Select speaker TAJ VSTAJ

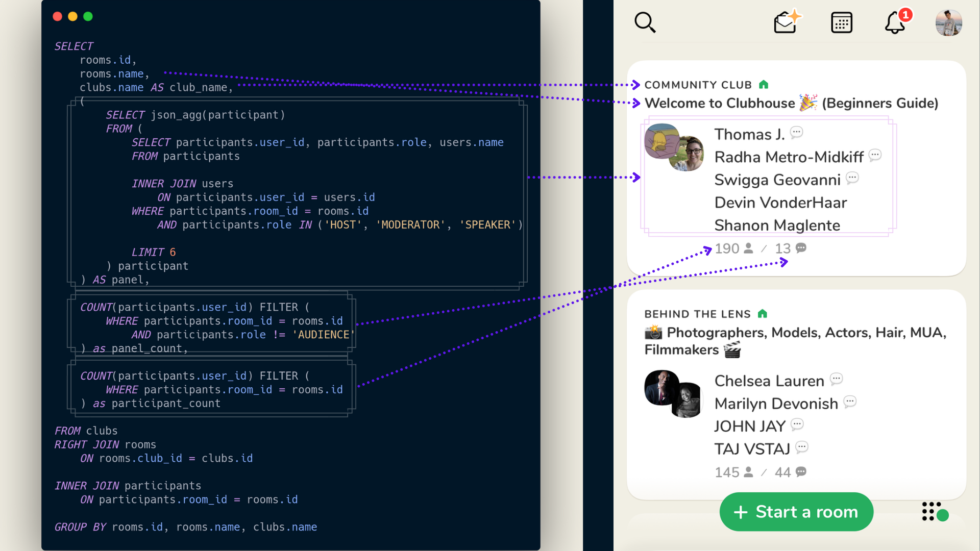coord(752,449)
